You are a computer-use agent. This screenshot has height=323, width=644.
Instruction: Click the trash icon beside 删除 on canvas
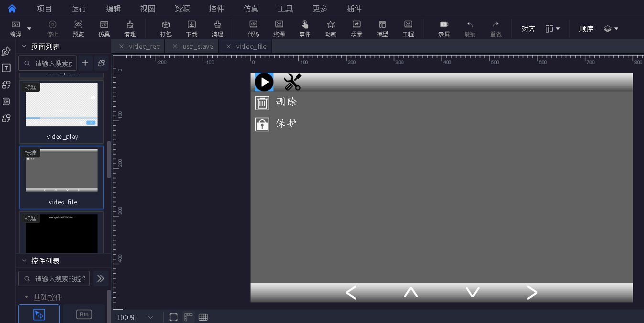[262, 103]
